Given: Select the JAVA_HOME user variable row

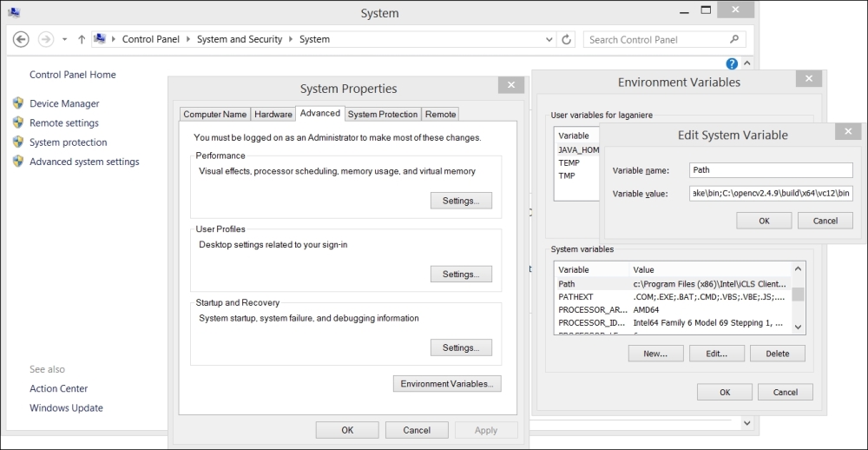Looking at the screenshot, I should pyautogui.click(x=577, y=149).
